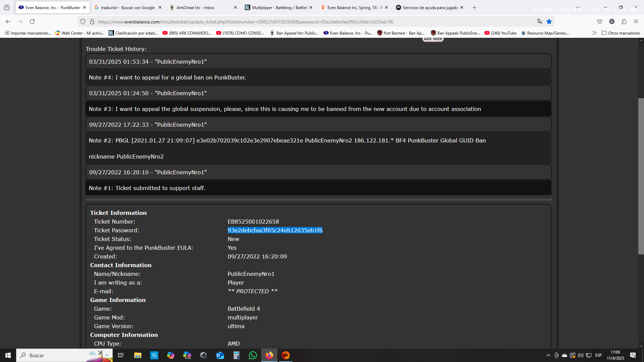This screenshot has width=644, height=362.
Task: Click ticket number EB8525001022658 value
Action: click(253, 222)
